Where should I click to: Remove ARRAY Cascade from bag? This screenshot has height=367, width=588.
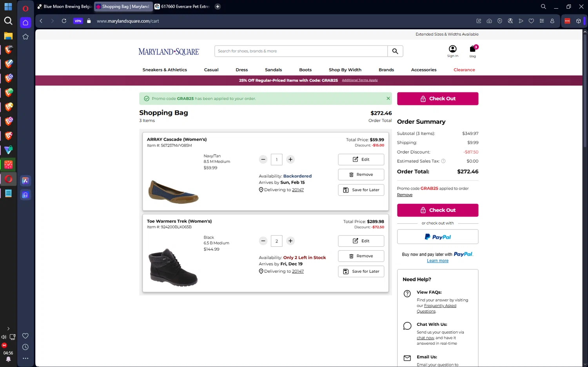pos(361,175)
